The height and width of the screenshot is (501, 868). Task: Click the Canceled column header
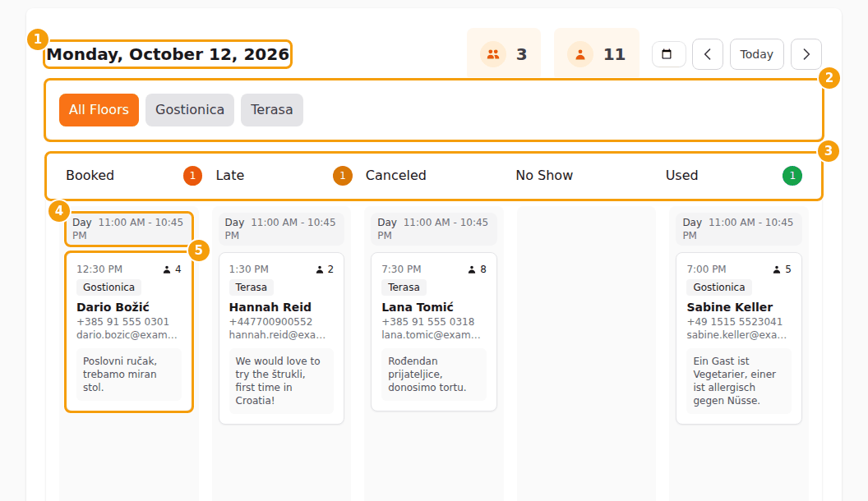coord(396,175)
